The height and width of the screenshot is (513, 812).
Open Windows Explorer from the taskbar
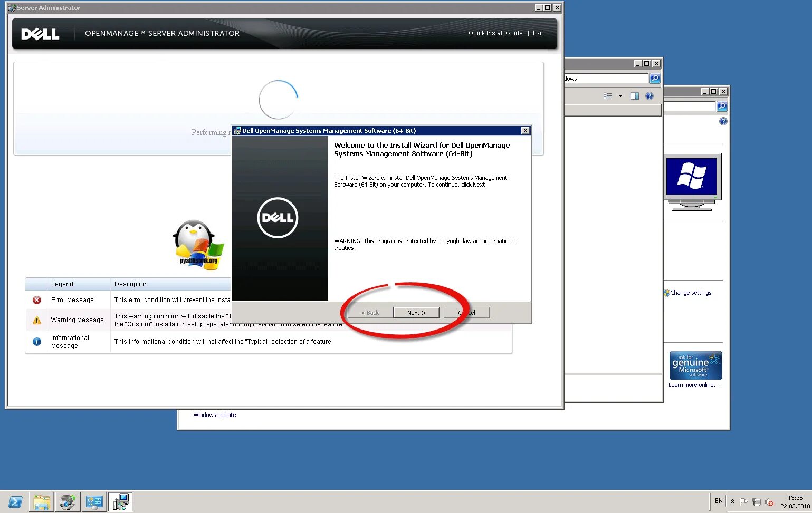[x=42, y=502]
